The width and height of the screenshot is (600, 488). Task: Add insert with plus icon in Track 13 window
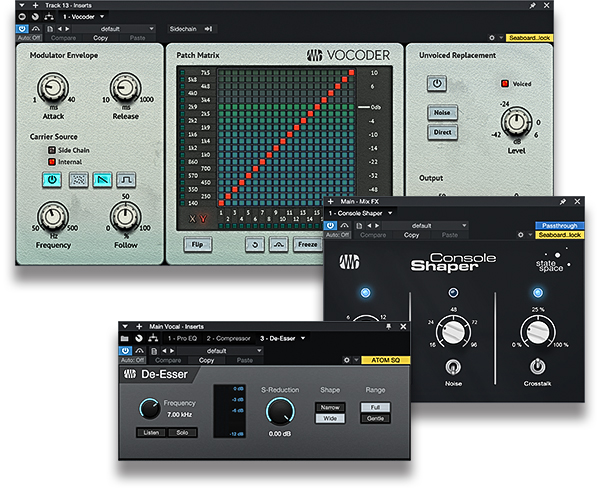[35, 5]
